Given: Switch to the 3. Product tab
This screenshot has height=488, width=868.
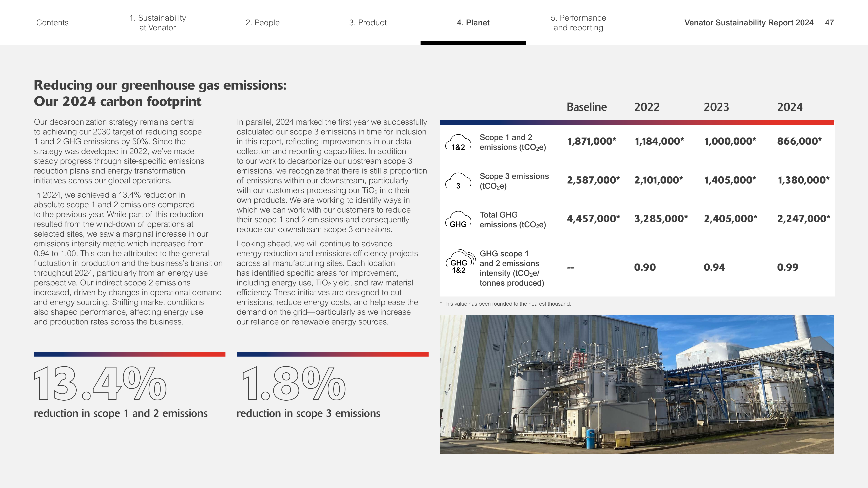Looking at the screenshot, I should point(368,23).
